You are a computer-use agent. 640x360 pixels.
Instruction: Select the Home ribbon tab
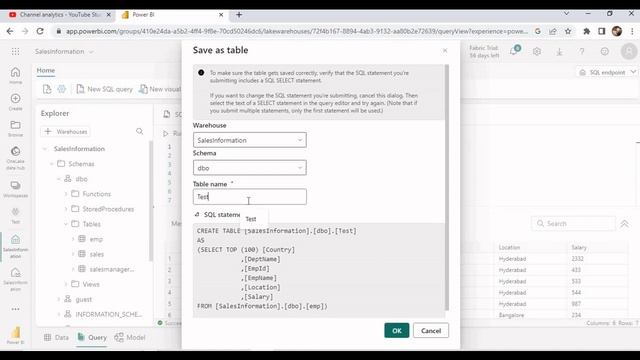pyautogui.click(x=46, y=70)
